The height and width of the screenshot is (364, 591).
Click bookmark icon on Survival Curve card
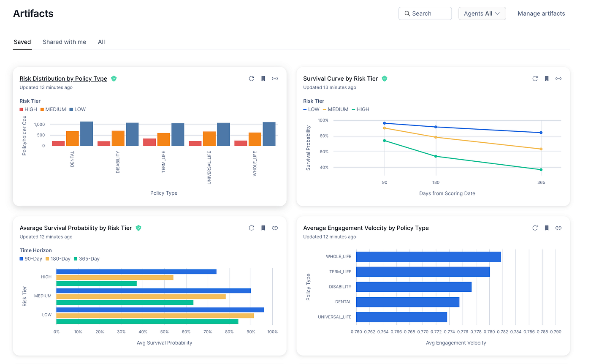coord(547,79)
